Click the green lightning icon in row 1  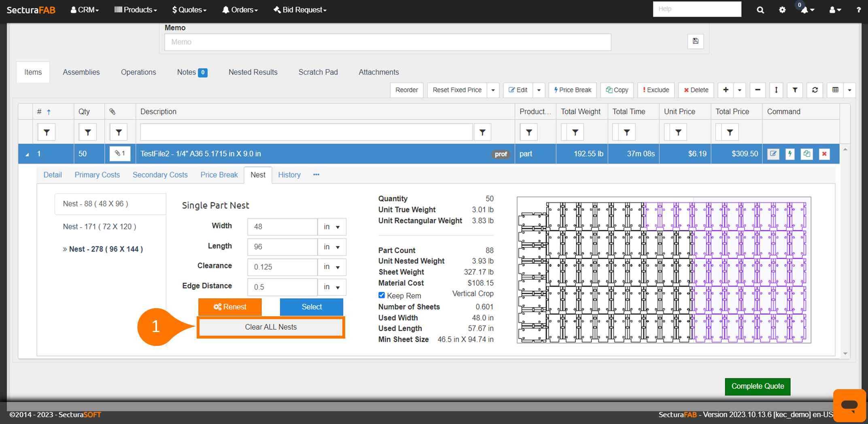tap(789, 154)
